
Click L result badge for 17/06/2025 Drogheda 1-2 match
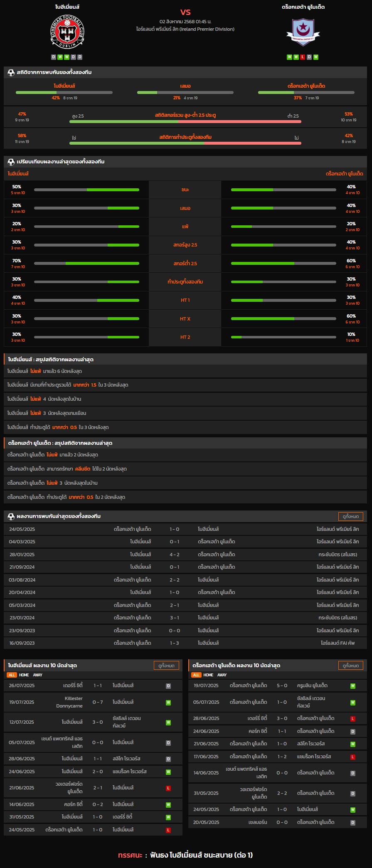(x=353, y=757)
